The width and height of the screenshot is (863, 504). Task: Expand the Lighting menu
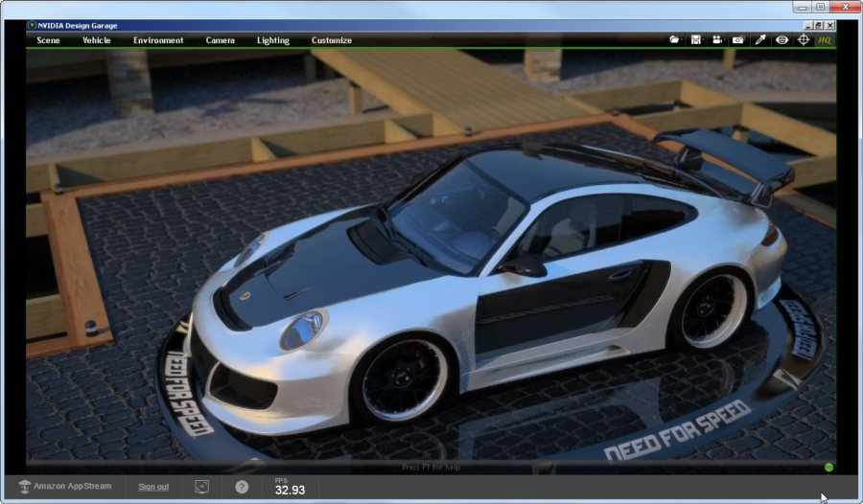[x=272, y=40]
